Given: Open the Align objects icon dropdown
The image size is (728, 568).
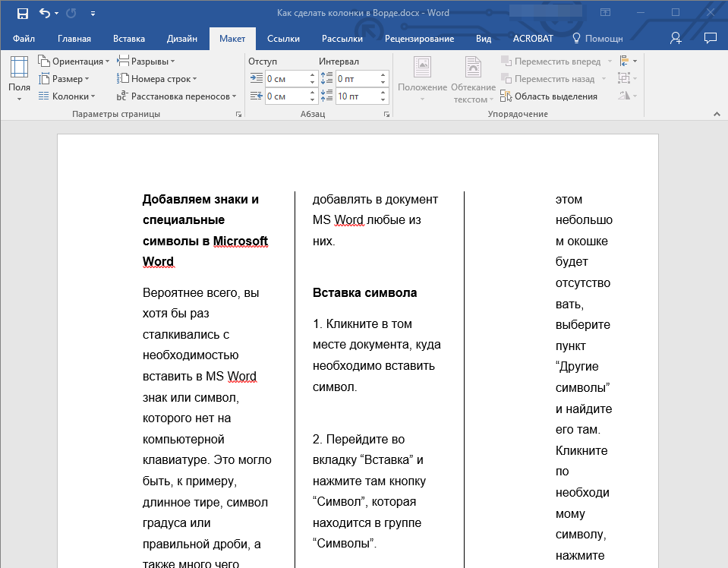Looking at the screenshot, I should point(626,62).
